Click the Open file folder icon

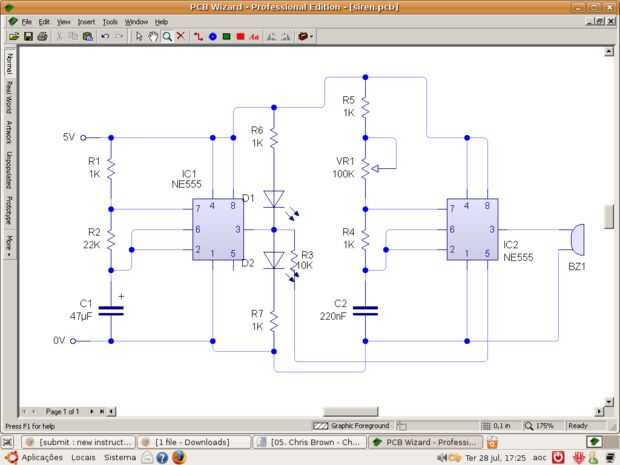click(14, 37)
